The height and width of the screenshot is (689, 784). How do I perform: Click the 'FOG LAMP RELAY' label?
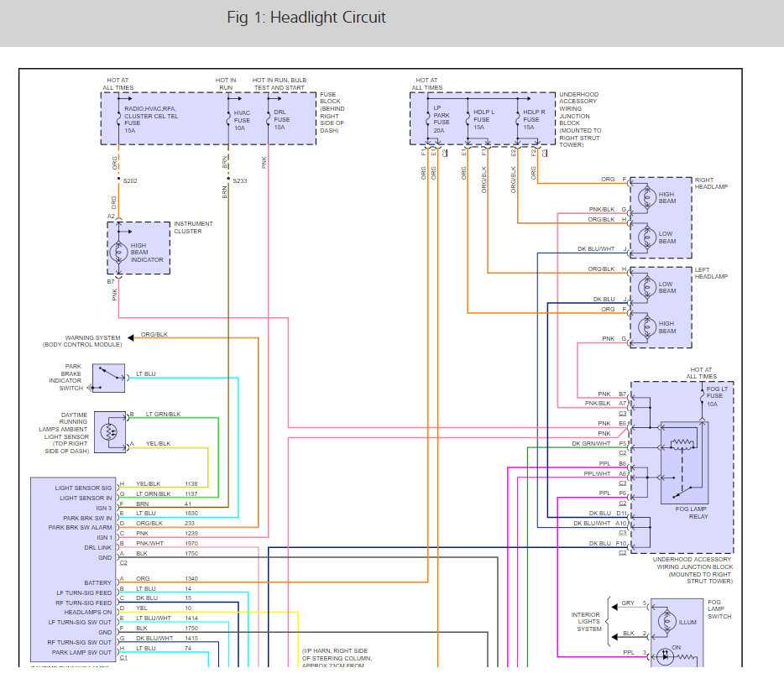tap(692, 513)
